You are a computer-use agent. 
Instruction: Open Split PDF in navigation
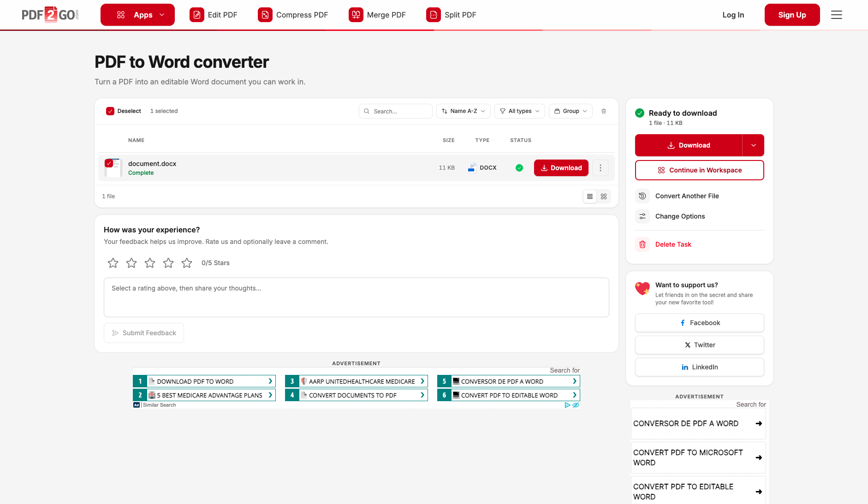pos(451,15)
